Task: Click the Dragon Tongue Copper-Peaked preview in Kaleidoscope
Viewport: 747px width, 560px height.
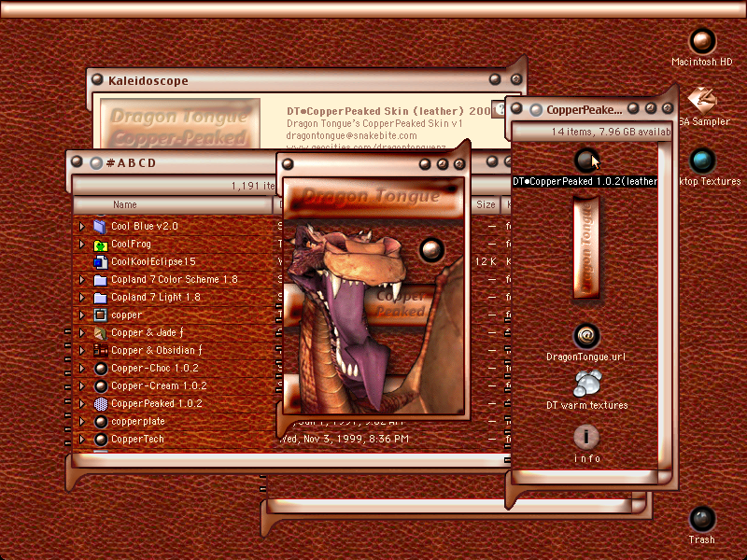Action: [x=180, y=125]
